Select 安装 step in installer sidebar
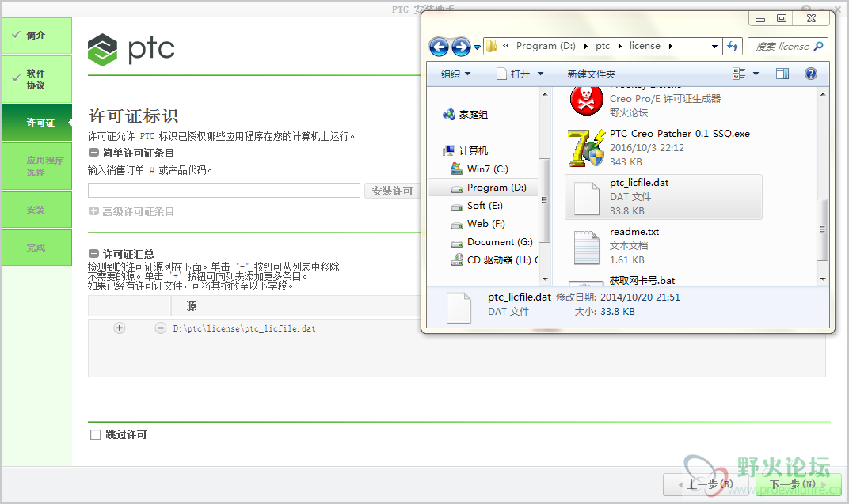The image size is (849, 504). 36,210
